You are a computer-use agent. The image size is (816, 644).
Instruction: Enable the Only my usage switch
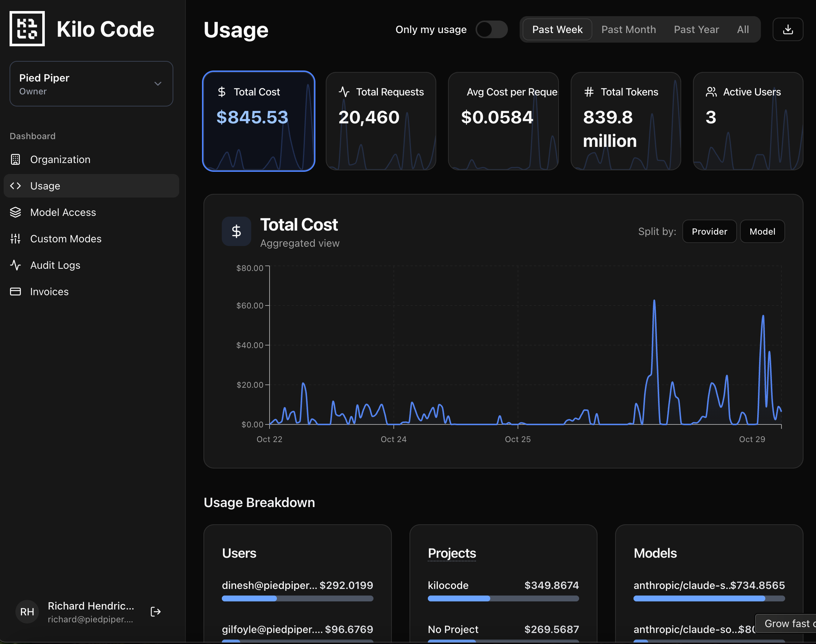pos(491,29)
